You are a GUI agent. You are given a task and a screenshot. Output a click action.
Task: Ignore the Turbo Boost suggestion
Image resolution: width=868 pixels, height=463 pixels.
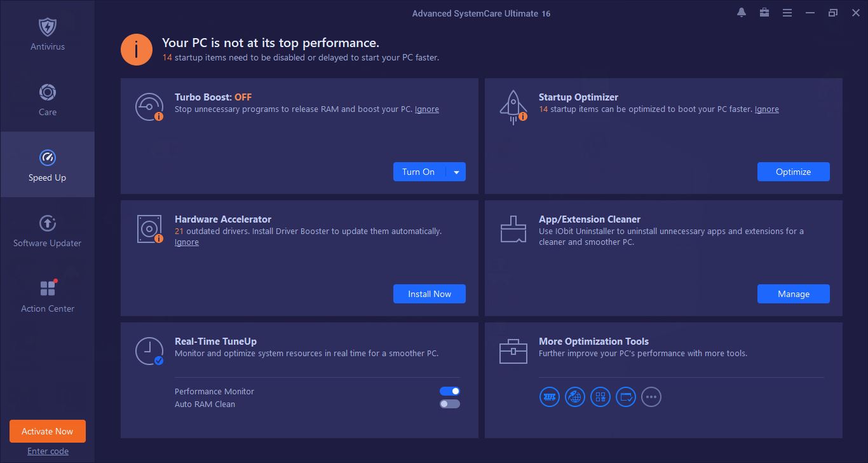click(x=427, y=109)
